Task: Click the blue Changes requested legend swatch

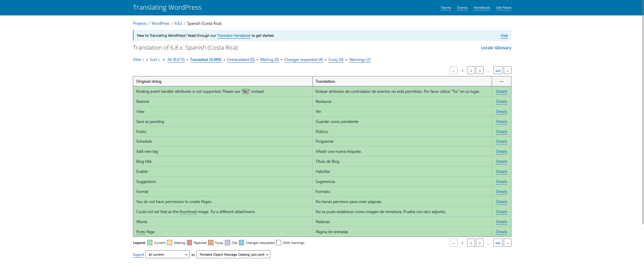Action: pyautogui.click(x=241, y=243)
